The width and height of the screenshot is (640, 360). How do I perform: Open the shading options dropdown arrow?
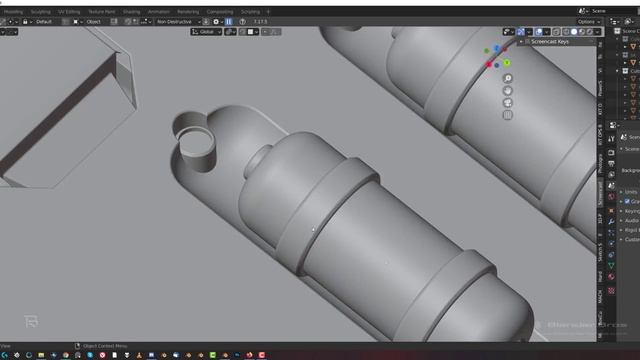pos(598,32)
